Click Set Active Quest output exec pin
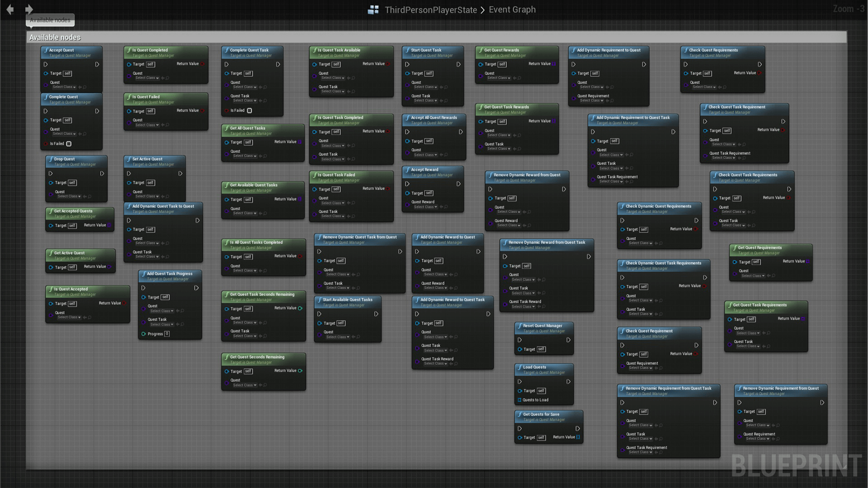The image size is (868, 488). coord(180,173)
